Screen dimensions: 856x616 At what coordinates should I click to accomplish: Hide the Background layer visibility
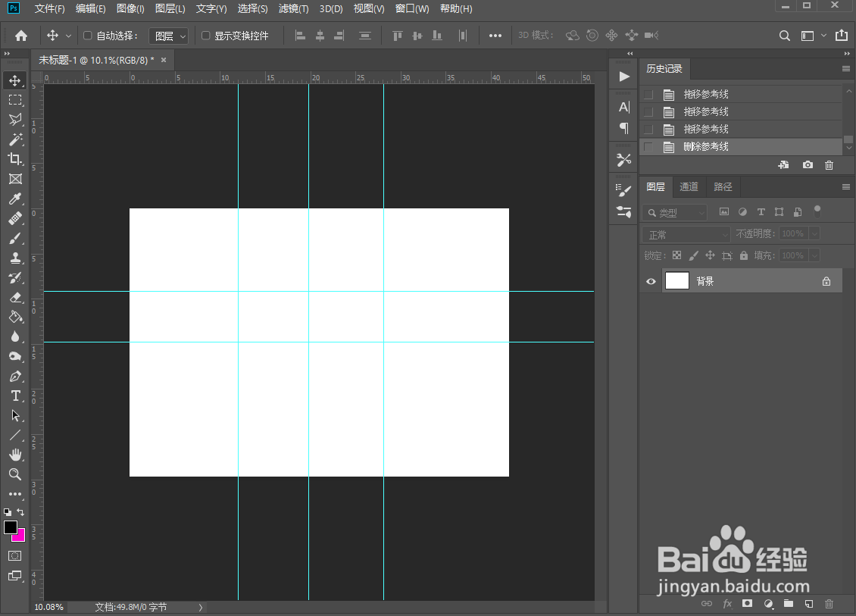pos(650,280)
